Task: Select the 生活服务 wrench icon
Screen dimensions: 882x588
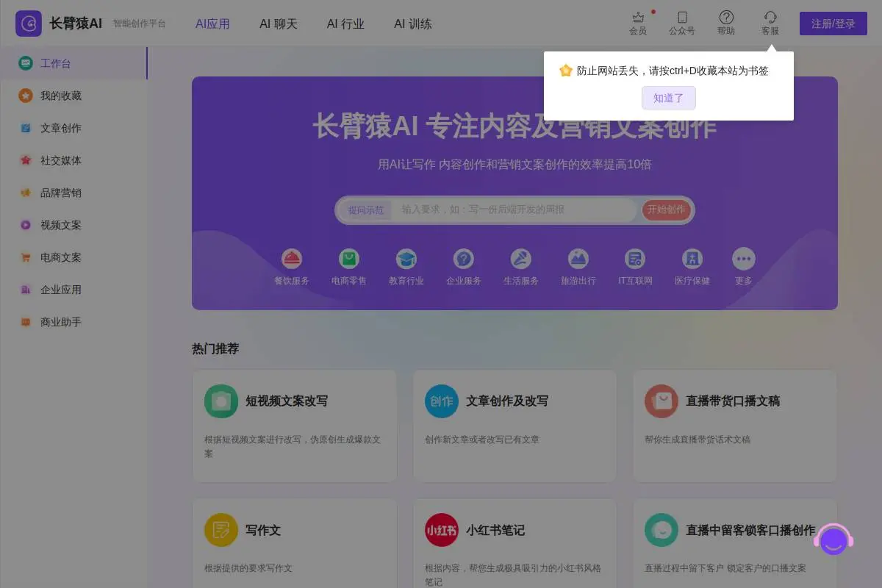Action: 521,259
